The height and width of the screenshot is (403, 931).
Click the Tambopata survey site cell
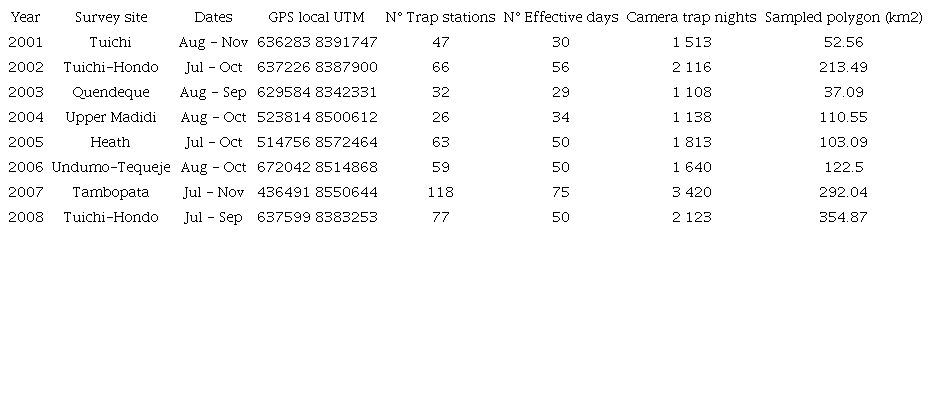(x=110, y=192)
